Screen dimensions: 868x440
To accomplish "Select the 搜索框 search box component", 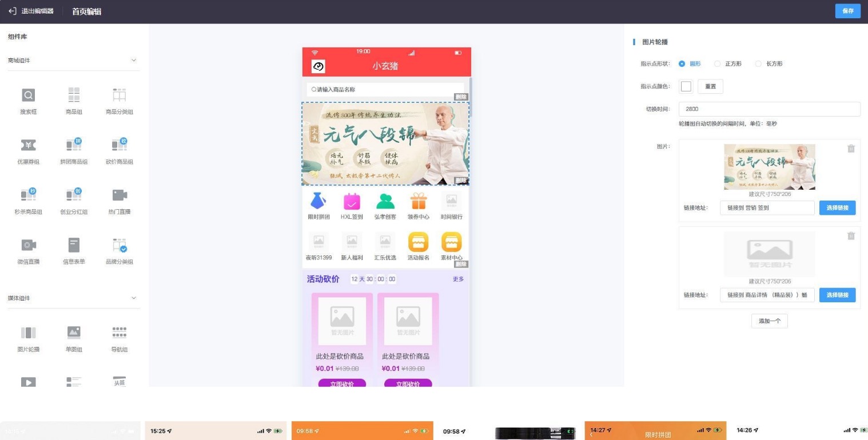I will tap(28, 95).
